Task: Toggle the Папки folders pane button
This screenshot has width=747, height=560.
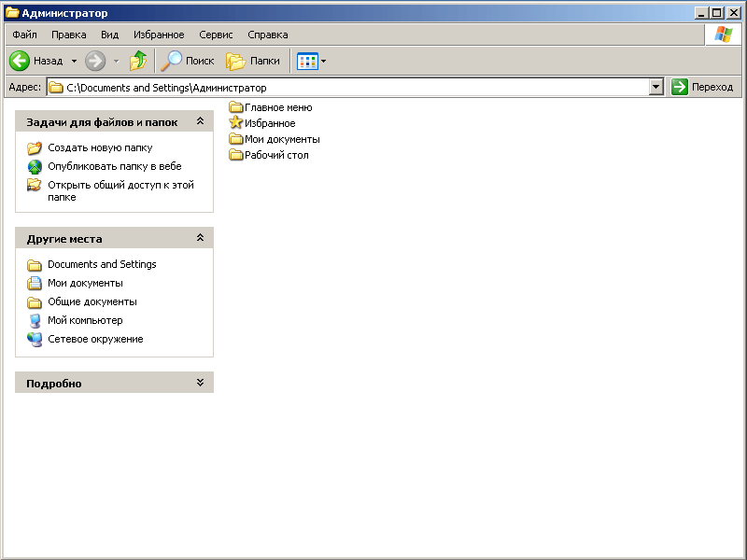Action: [x=237, y=61]
